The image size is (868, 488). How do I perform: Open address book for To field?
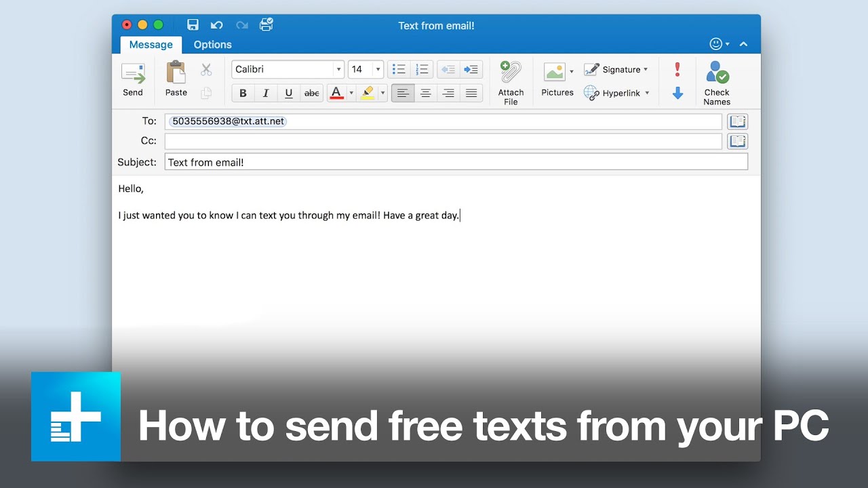[x=738, y=121]
